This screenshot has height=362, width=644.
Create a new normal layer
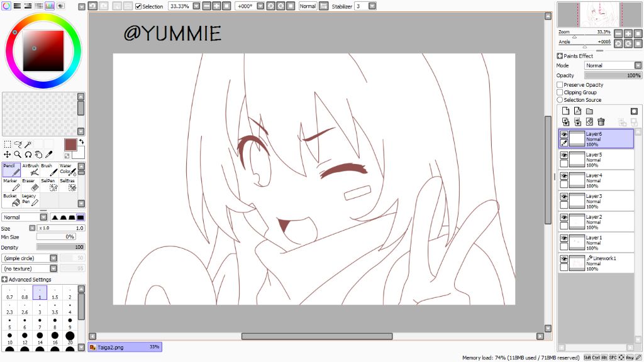565,111
